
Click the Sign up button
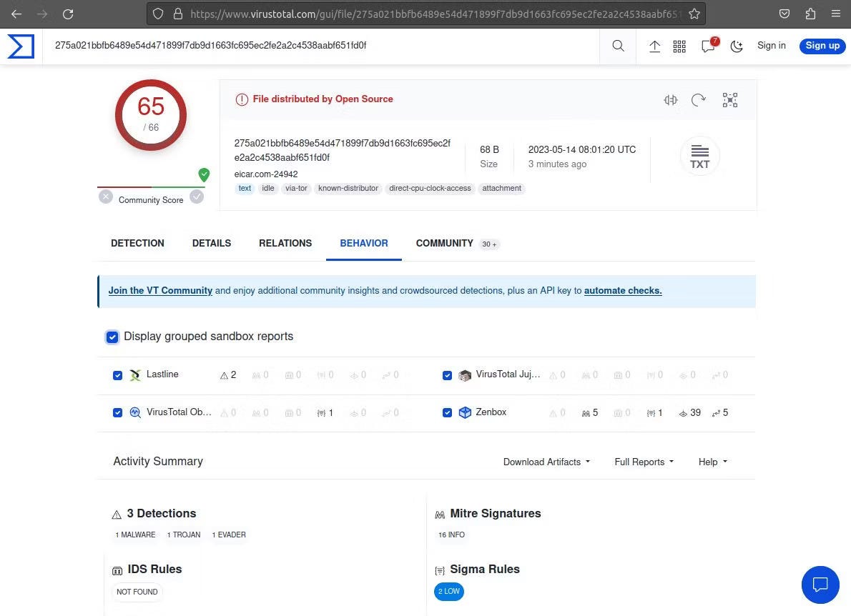(x=822, y=46)
